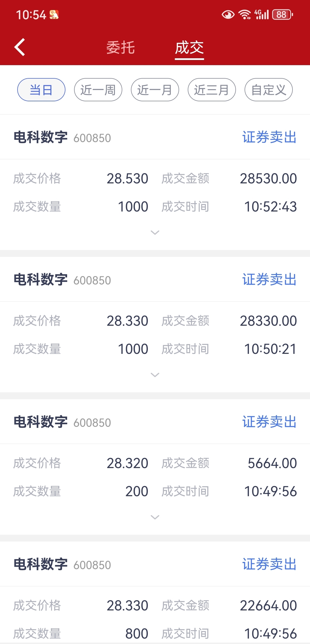This screenshot has height=644, width=310.
Task: Switch to the 委托 tab
Action: click(121, 47)
